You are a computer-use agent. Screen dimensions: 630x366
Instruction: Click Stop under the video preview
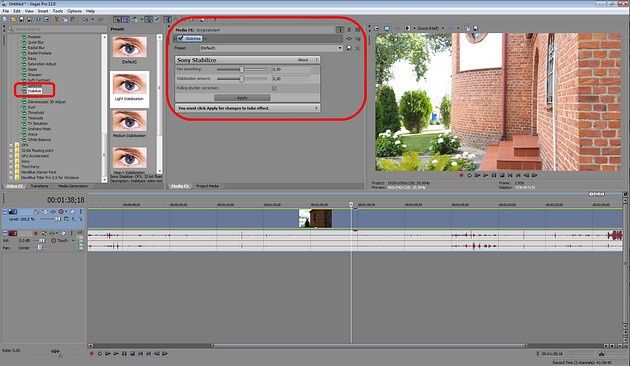pyautogui.click(x=502, y=176)
